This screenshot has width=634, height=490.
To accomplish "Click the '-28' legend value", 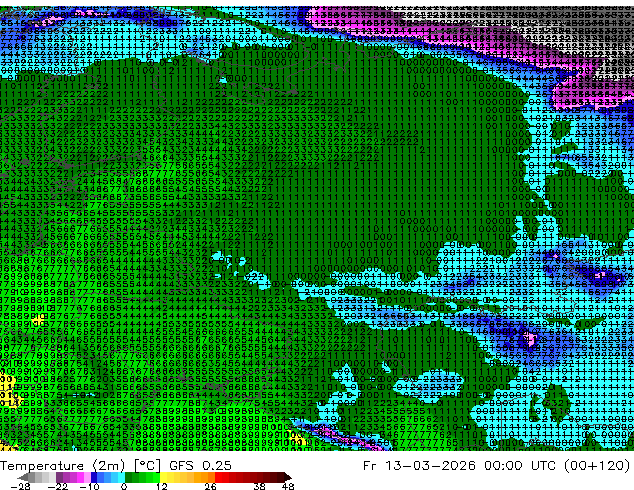I will pyautogui.click(x=20, y=486).
